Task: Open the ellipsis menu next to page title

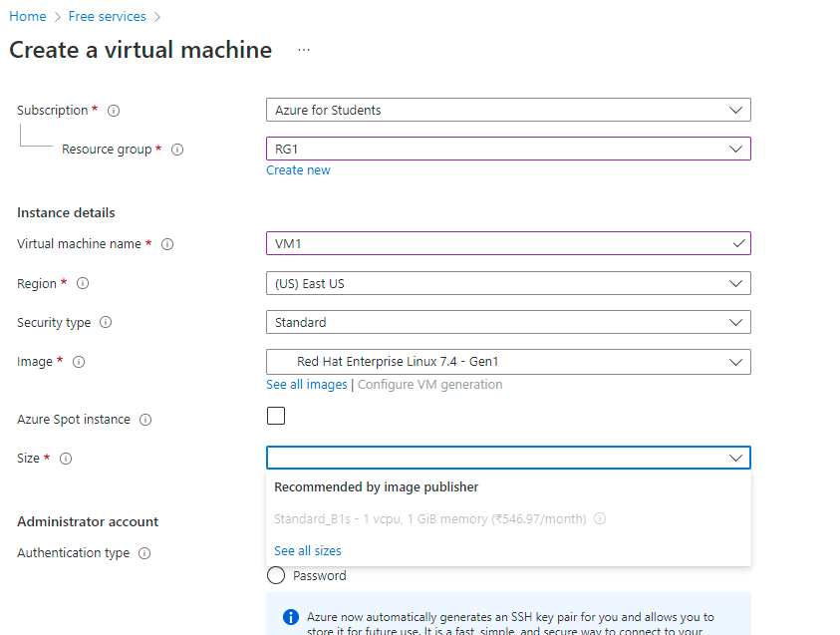Action: click(304, 50)
